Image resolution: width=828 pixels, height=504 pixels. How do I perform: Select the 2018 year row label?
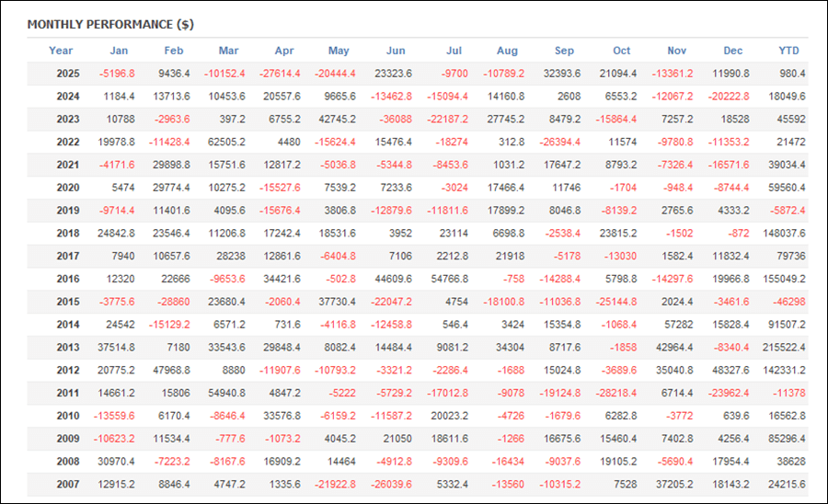(x=66, y=234)
